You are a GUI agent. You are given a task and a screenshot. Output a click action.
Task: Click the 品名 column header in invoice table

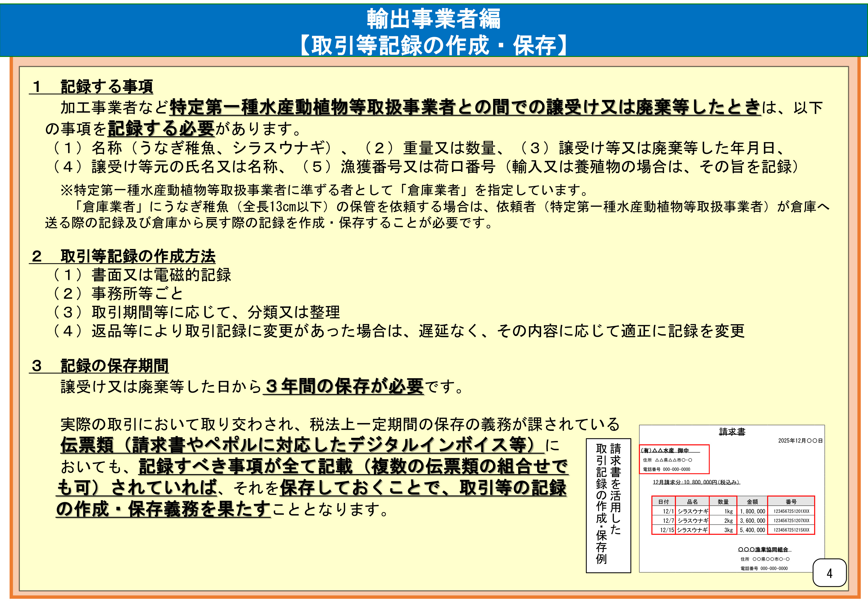point(692,502)
